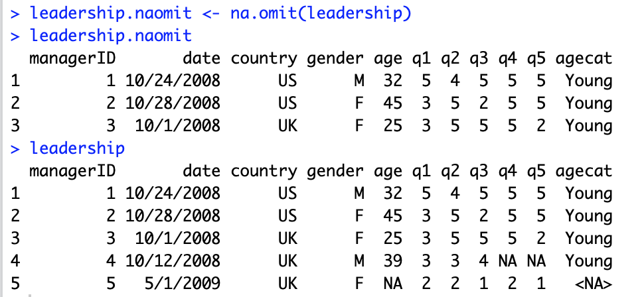Click row number 4 in leadership table
644x297 pixels.
click(15, 261)
